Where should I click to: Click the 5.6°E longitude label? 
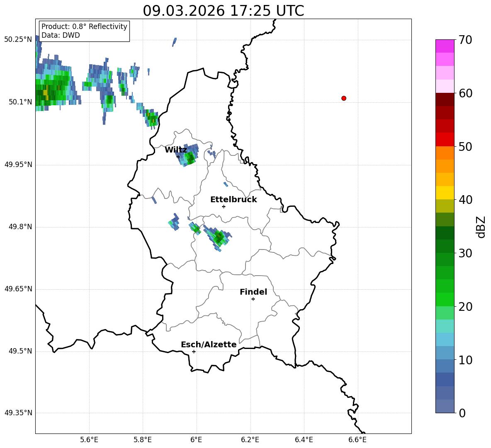pyautogui.click(x=89, y=440)
